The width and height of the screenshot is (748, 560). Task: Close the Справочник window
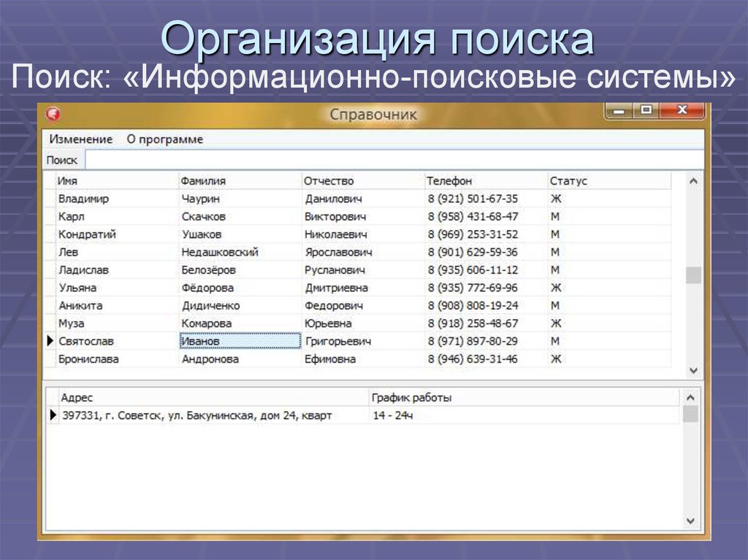pos(682,111)
